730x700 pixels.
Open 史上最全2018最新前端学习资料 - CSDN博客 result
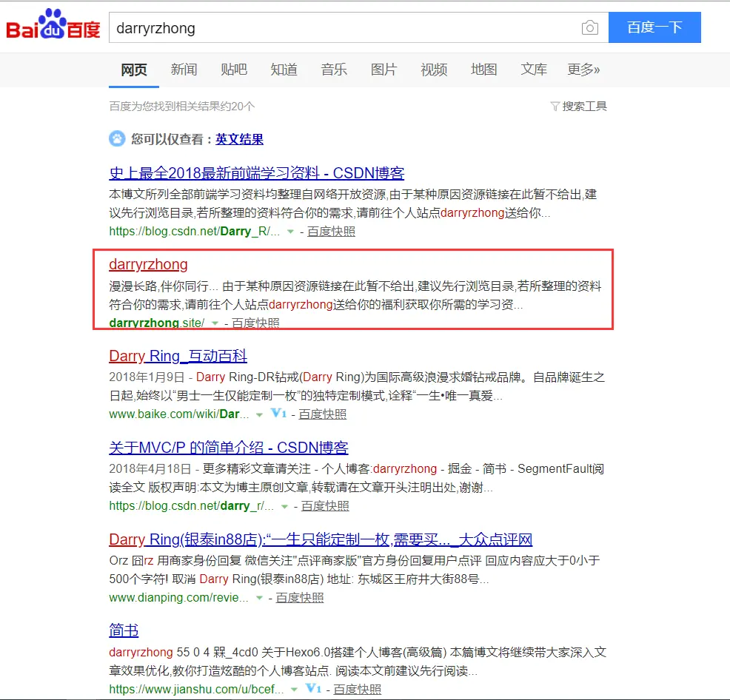click(256, 173)
